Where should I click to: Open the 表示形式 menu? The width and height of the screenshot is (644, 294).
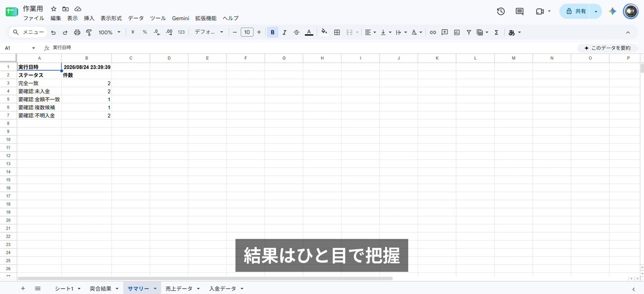point(111,18)
